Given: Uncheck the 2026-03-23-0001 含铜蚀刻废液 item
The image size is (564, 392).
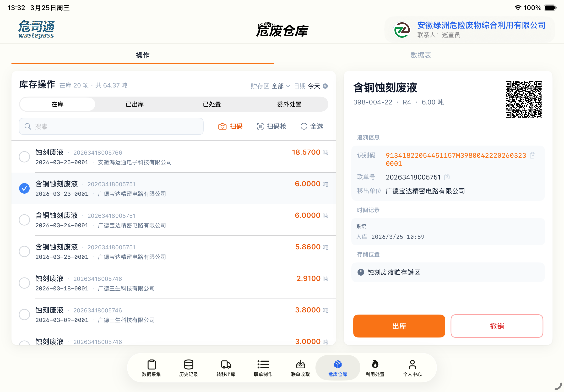Looking at the screenshot, I should pyautogui.click(x=24, y=188).
